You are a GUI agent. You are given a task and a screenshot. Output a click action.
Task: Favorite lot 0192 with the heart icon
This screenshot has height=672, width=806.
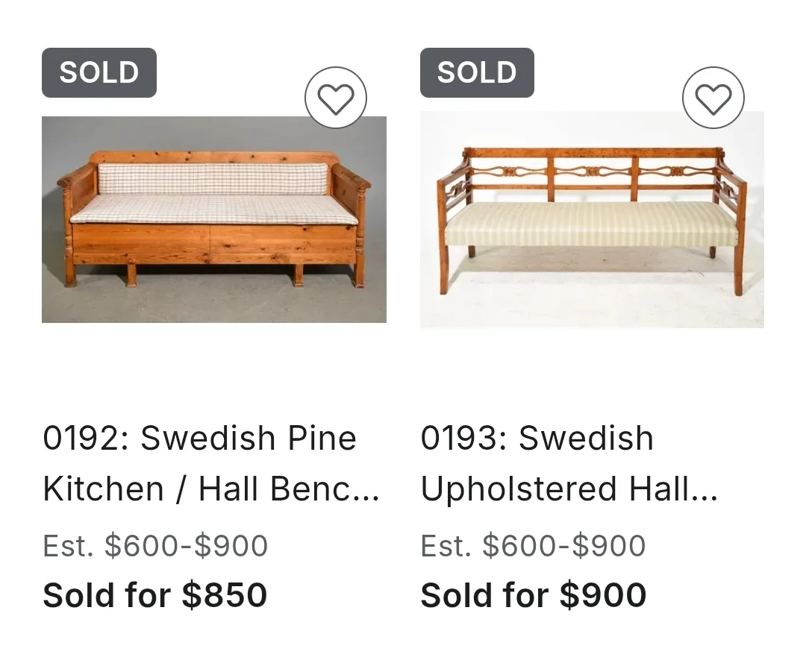[336, 98]
